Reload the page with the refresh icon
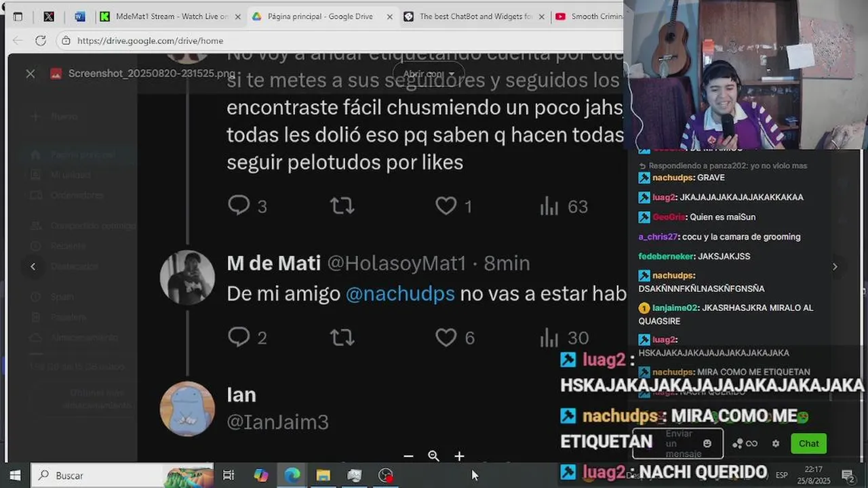 (x=41, y=41)
